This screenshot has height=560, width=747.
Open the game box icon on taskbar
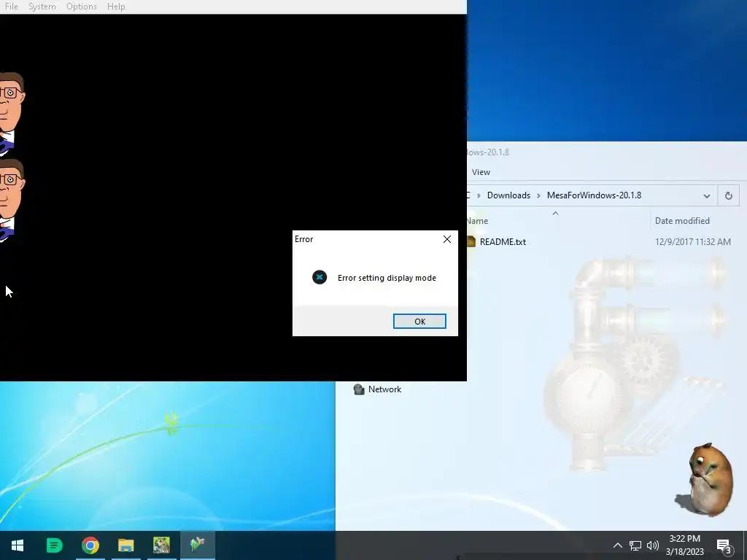tap(161, 545)
